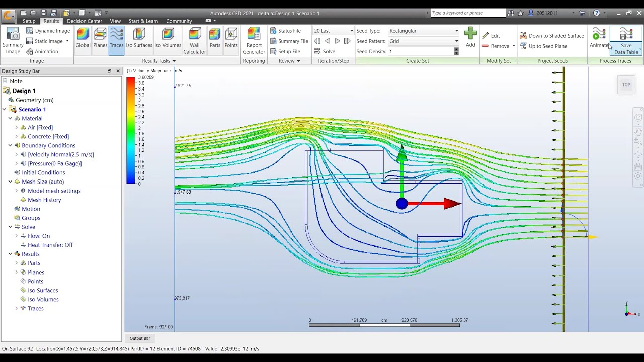Switch to the Results ribbon tab
Viewport: 644px width, 362px height.
[x=51, y=21]
